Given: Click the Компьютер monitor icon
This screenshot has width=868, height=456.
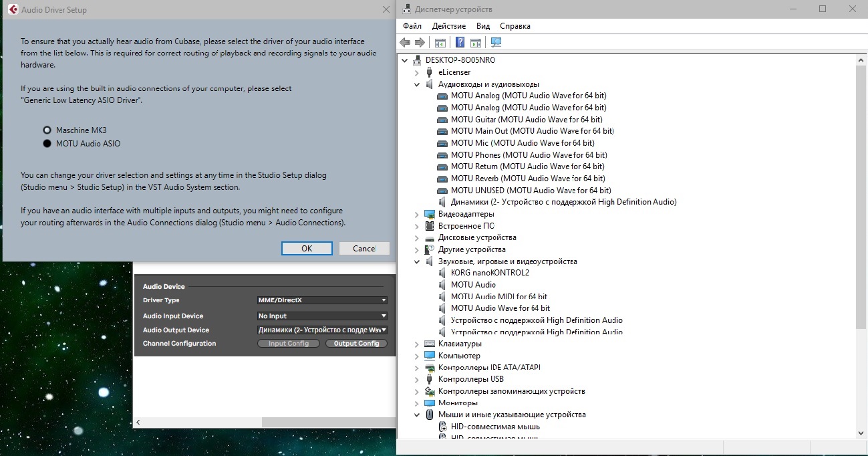Looking at the screenshot, I should tap(430, 356).
